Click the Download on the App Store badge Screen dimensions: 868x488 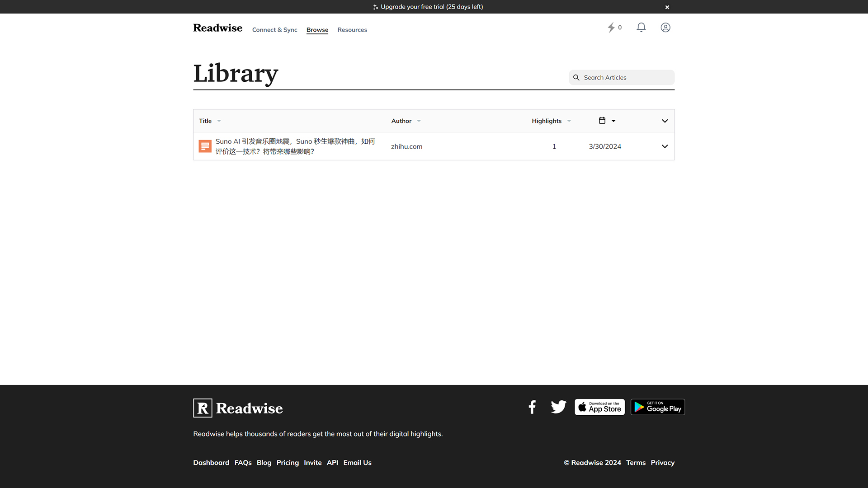pos(599,407)
